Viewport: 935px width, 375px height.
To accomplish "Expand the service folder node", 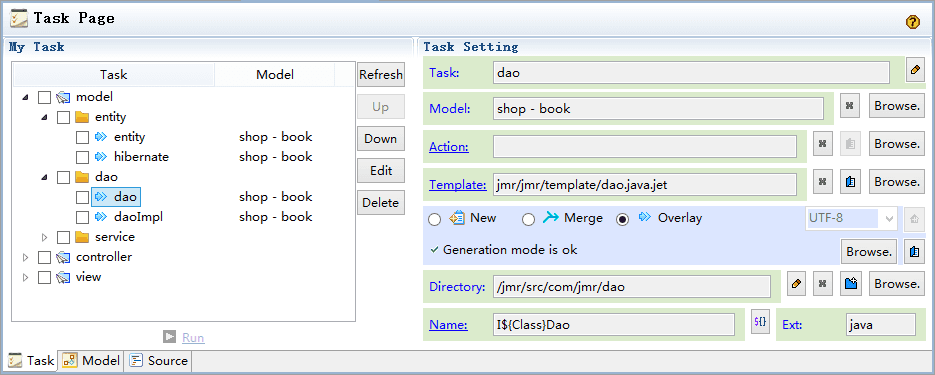I will pos(44,237).
